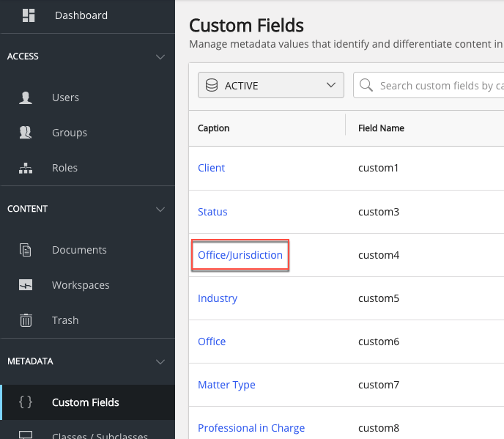Screen dimensions: 504x439
Task: Click the Workspaces icon in sidebar
Action: point(26,285)
